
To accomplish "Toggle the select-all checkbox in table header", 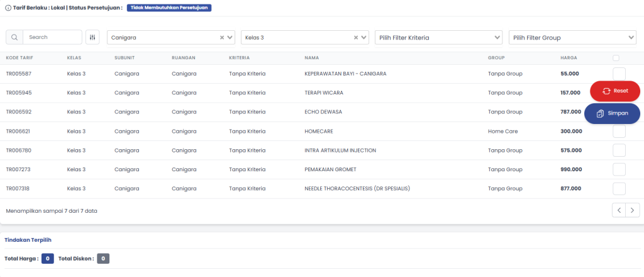I will click(x=616, y=58).
